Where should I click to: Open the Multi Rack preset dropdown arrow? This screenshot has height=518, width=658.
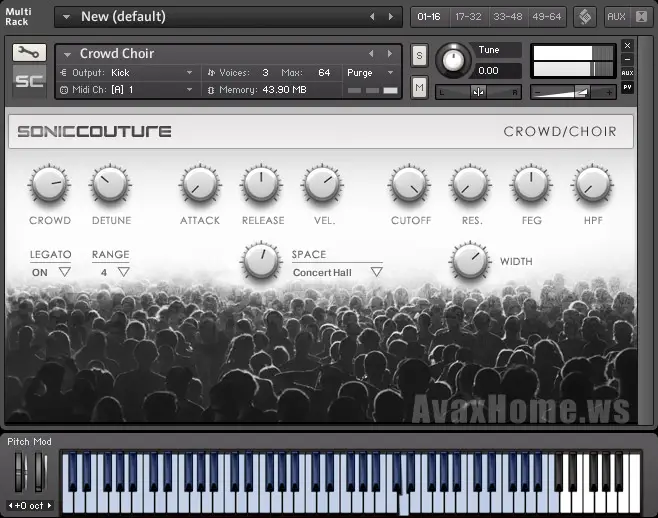(66, 17)
